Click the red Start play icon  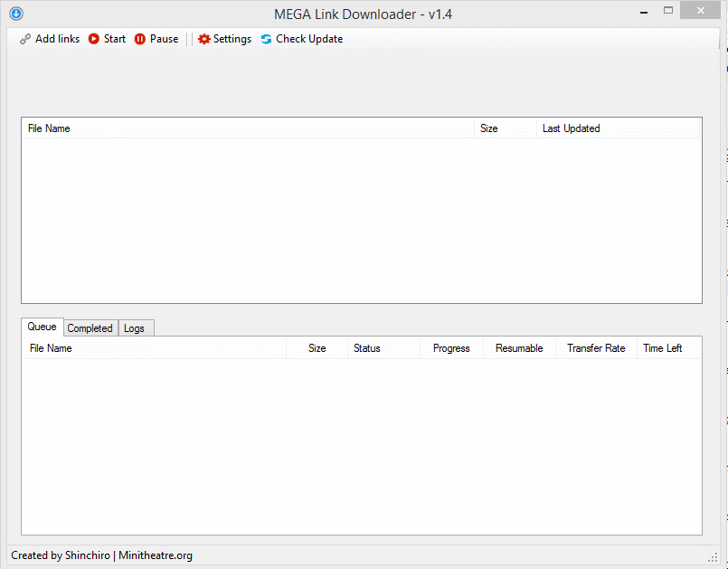point(94,39)
